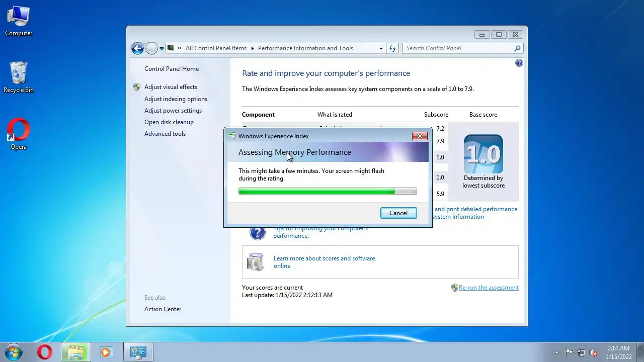Open Adjust visual effects

(171, 87)
